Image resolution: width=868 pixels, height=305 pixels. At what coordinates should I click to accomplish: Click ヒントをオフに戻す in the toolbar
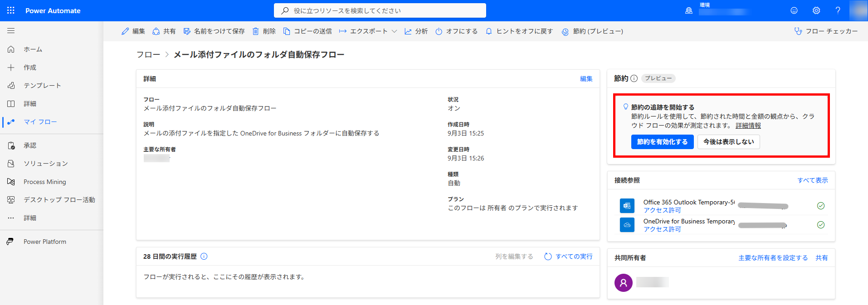(519, 31)
